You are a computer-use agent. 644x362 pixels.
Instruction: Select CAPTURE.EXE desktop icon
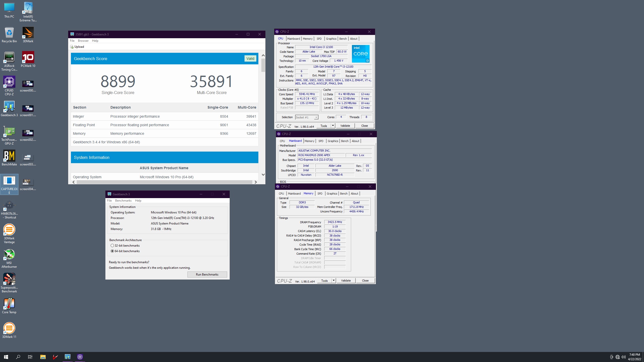tap(9, 184)
